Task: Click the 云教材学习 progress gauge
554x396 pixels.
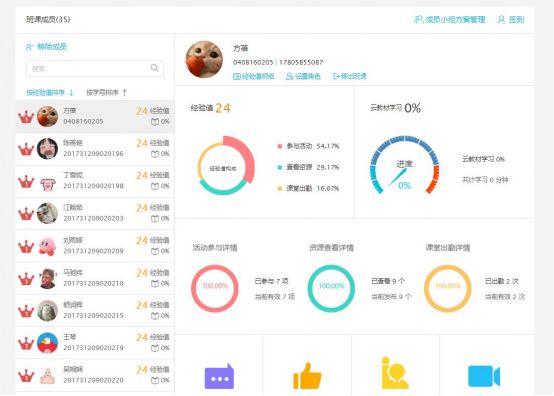Action: tap(405, 165)
